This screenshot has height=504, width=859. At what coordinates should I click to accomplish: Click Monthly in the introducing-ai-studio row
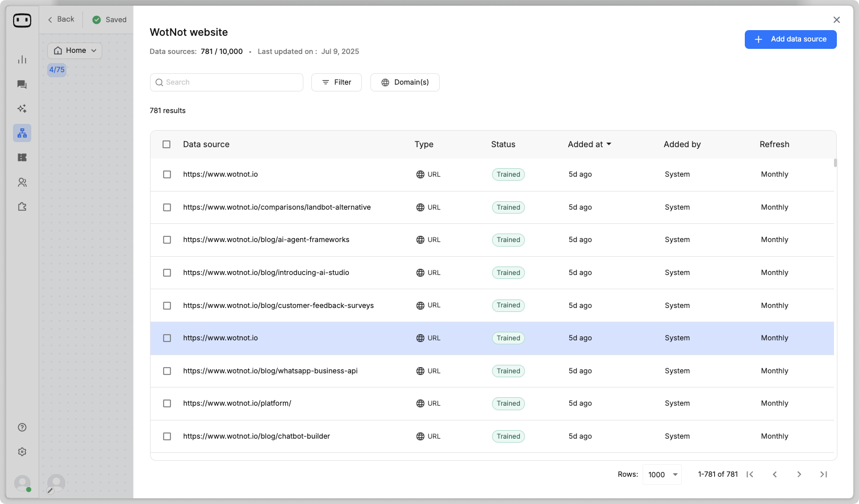774,273
